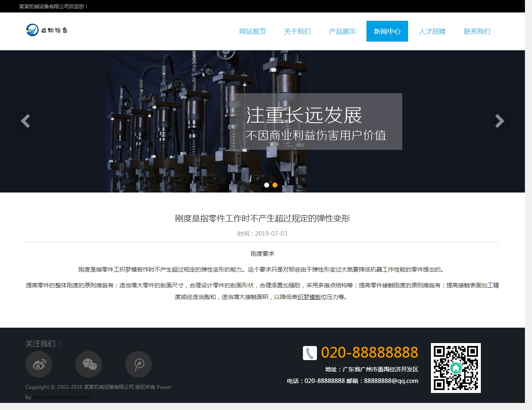Click the 齿轮设备 company logo
Image resolution: width=532 pixels, height=410 pixels.
(x=47, y=30)
